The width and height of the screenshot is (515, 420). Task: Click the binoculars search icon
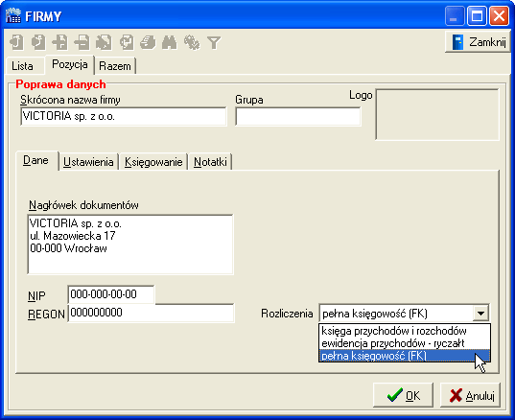[x=170, y=43]
